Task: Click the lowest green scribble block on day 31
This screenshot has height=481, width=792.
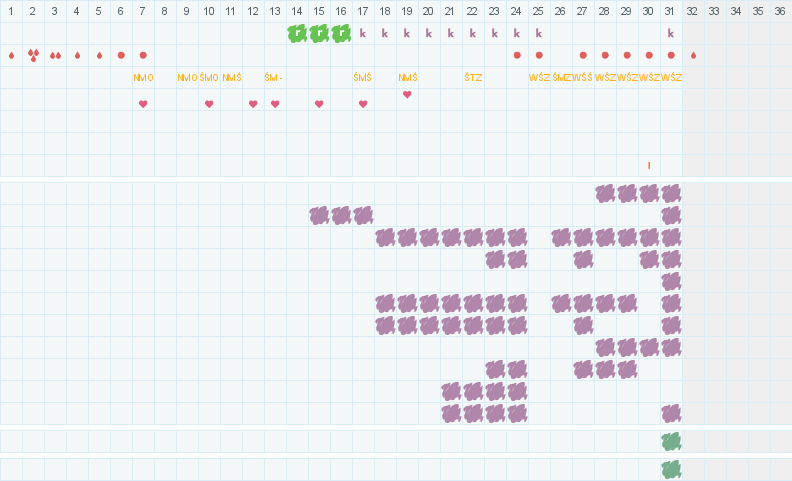Action: (671, 469)
